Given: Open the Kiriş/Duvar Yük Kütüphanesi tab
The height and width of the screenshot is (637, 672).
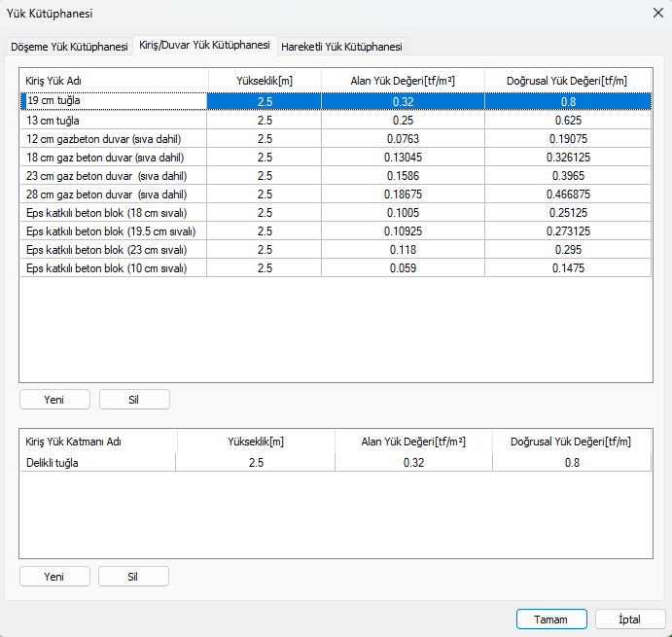Looking at the screenshot, I should point(204,45).
